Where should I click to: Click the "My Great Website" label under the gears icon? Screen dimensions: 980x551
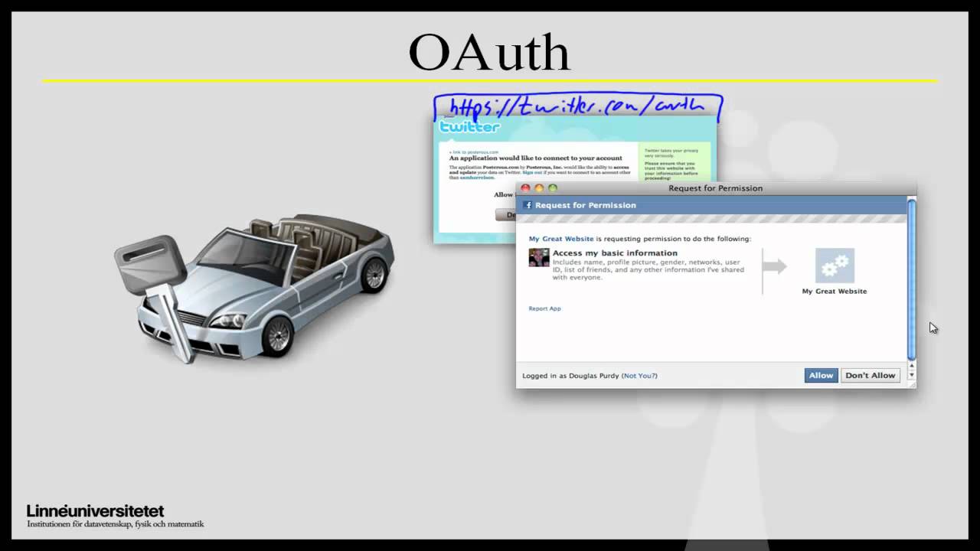[x=835, y=292]
